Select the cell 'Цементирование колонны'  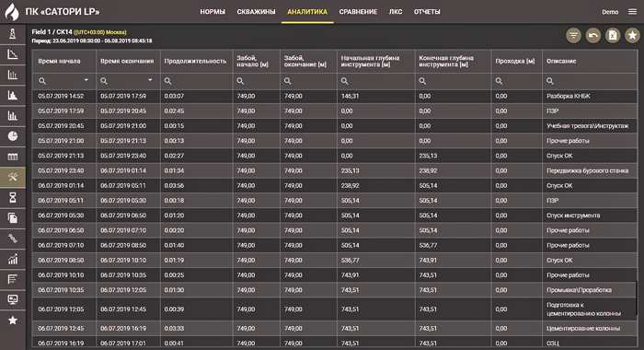pos(590,328)
